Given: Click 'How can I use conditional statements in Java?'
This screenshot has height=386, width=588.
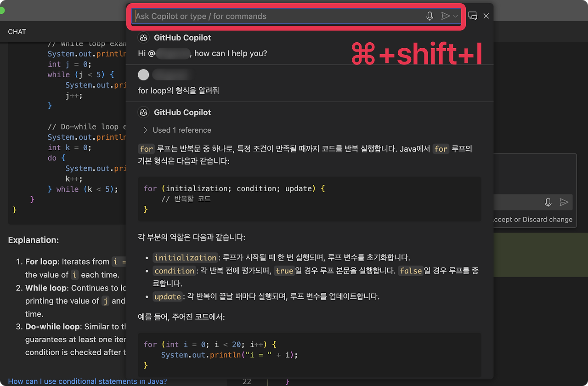Looking at the screenshot, I should click(87, 381).
